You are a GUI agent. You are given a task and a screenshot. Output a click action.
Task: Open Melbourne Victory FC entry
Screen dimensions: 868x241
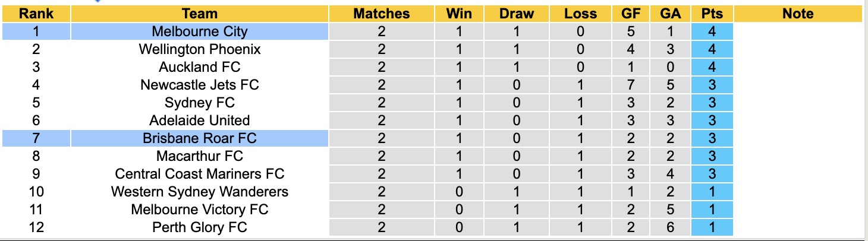tap(200, 210)
